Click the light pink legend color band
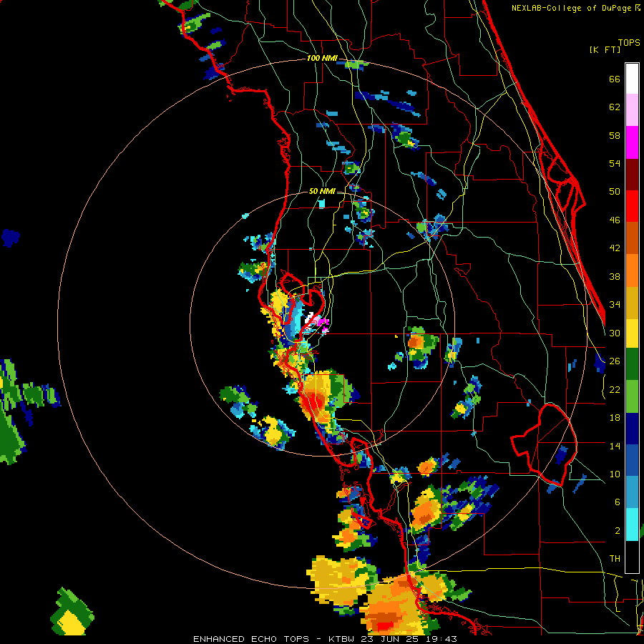 coord(632,110)
